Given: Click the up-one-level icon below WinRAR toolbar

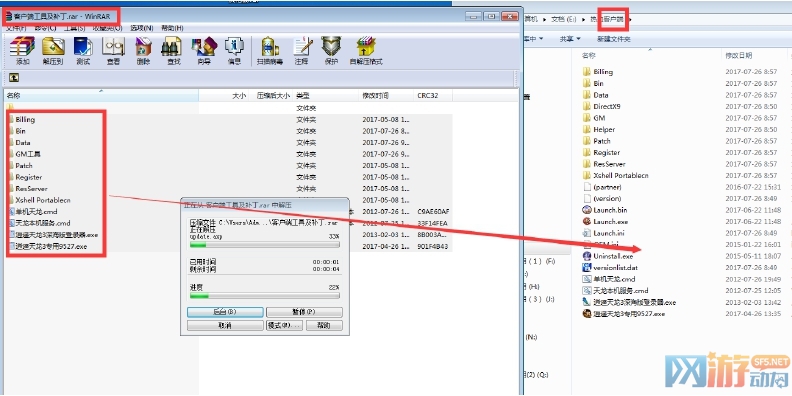Looking at the screenshot, I should point(14,78).
